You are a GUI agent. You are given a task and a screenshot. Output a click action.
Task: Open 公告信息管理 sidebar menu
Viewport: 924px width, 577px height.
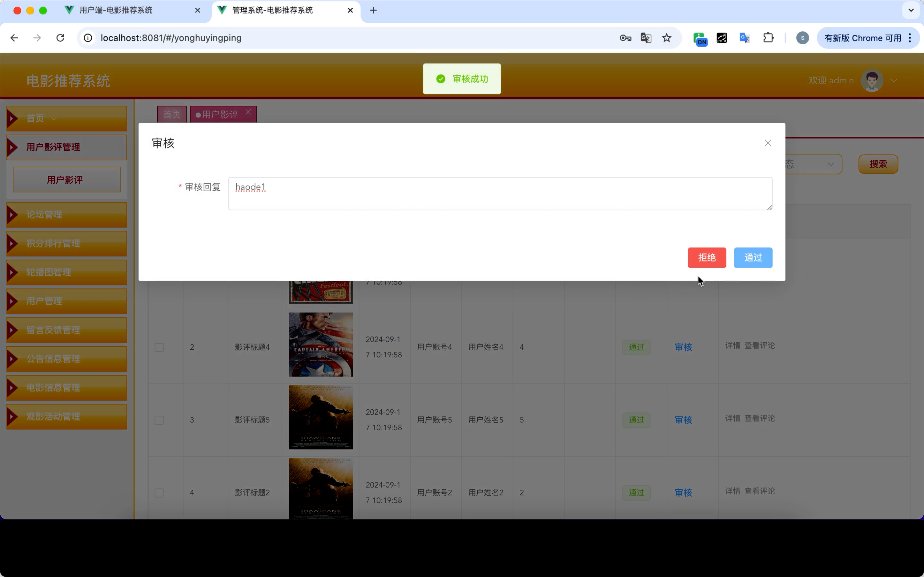point(66,359)
